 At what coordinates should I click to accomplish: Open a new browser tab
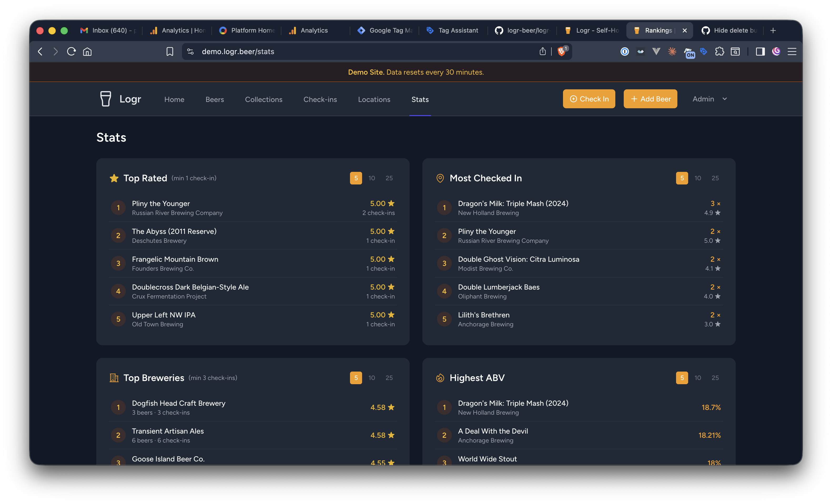773,30
